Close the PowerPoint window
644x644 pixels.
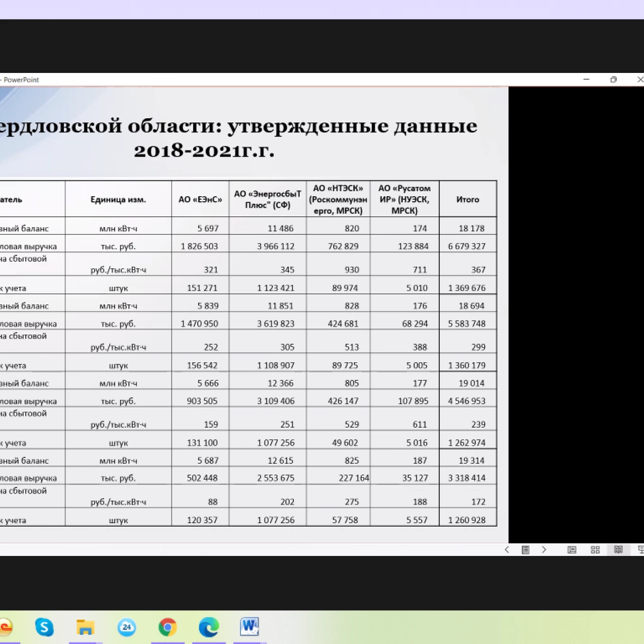pos(639,79)
